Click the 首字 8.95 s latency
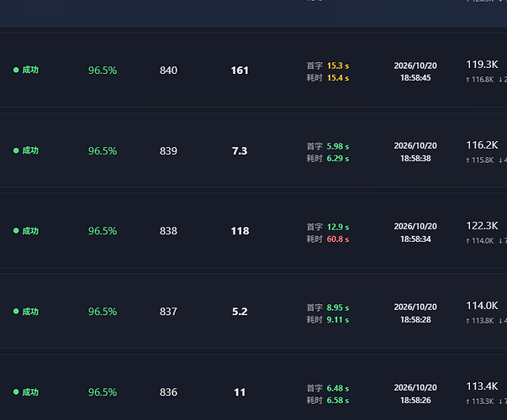Image resolution: width=507 pixels, height=420 pixels. tap(328, 307)
